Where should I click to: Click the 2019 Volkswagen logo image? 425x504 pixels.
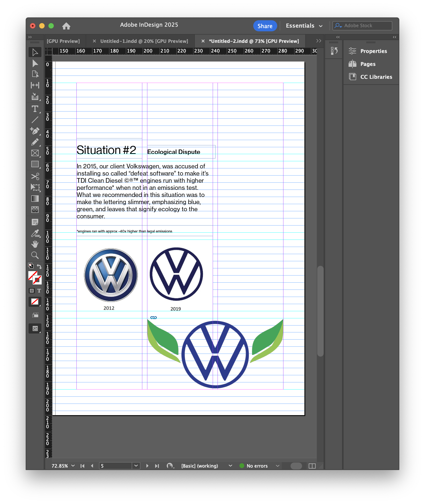tap(177, 274)
